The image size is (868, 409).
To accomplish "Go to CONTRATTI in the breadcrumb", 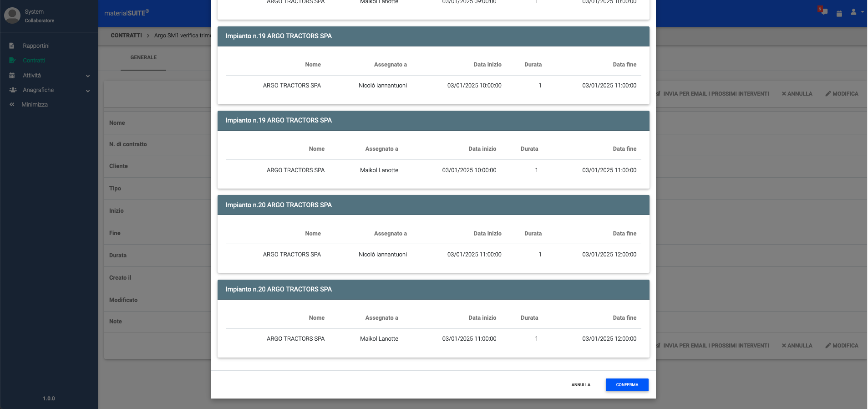I will click(x=126, y=35).
